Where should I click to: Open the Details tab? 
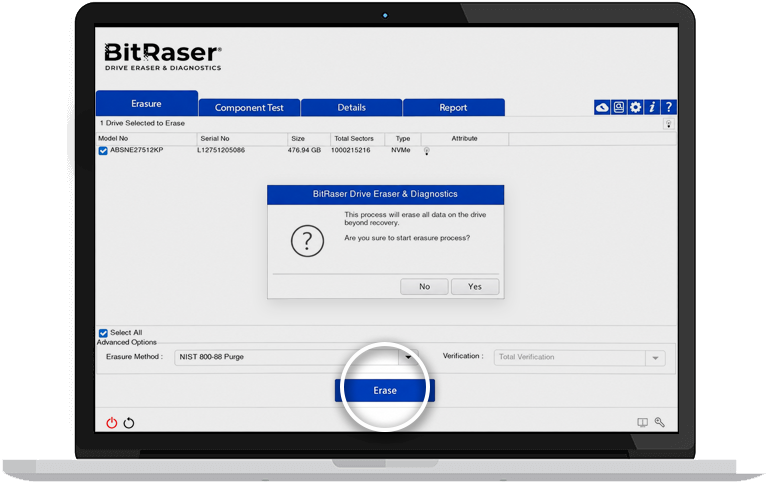tap(352, 107)
